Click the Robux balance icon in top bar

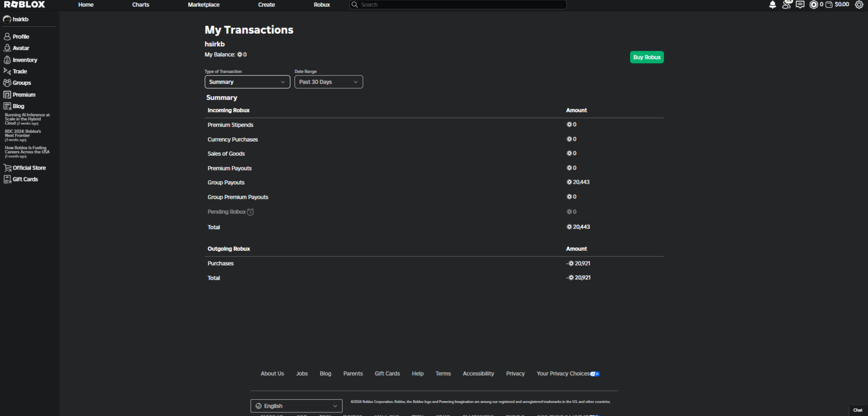click(x=813, y=4)
